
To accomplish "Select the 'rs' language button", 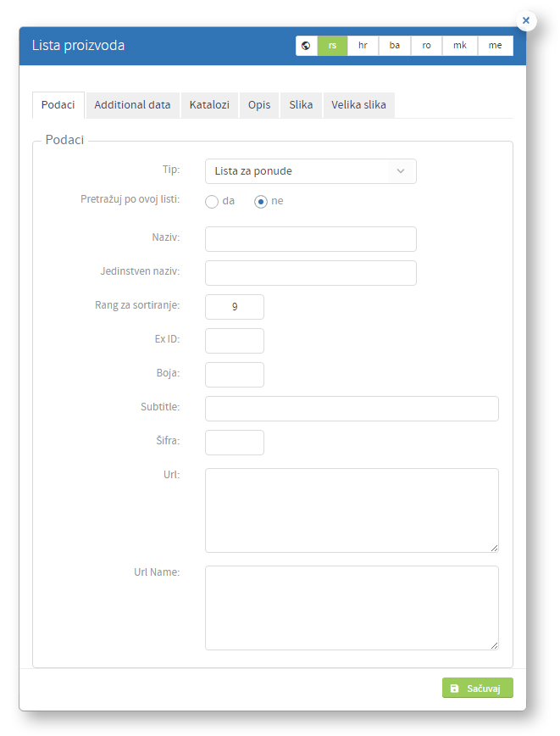I will point(333,46).
